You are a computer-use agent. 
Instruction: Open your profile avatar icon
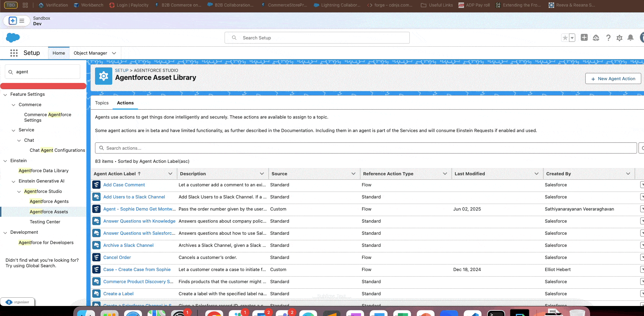pyautogui.click(x=642, y=38)
